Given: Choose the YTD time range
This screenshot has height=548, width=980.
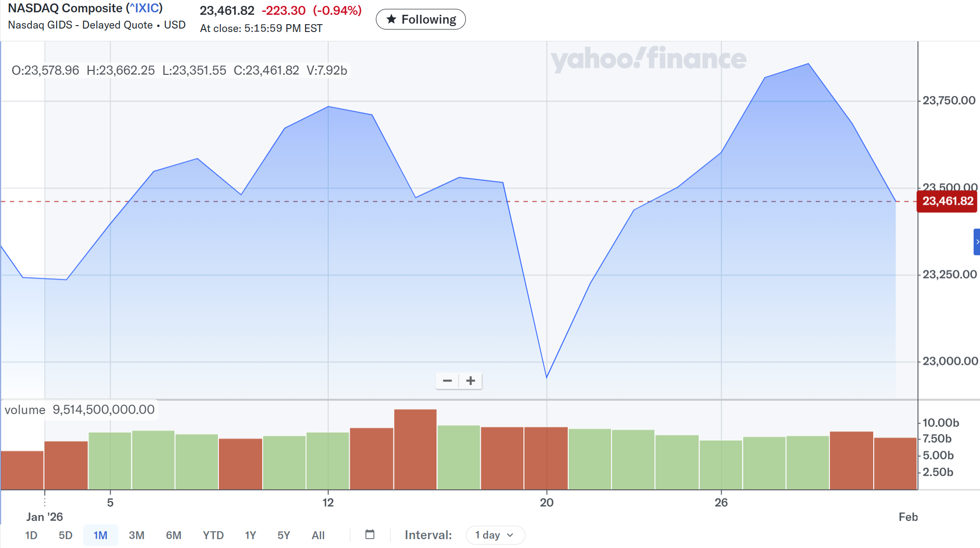Looking at the screenshot, I should [213, 535].
